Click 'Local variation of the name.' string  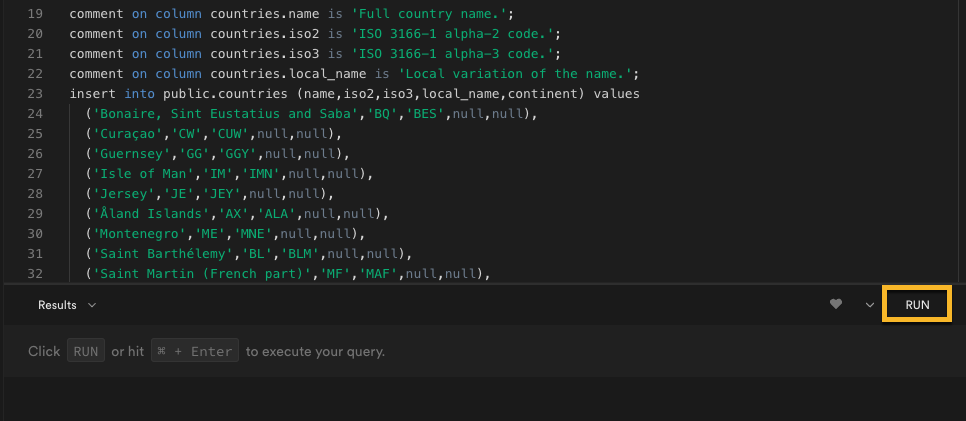pyautogui.click(x=516, y=73)
